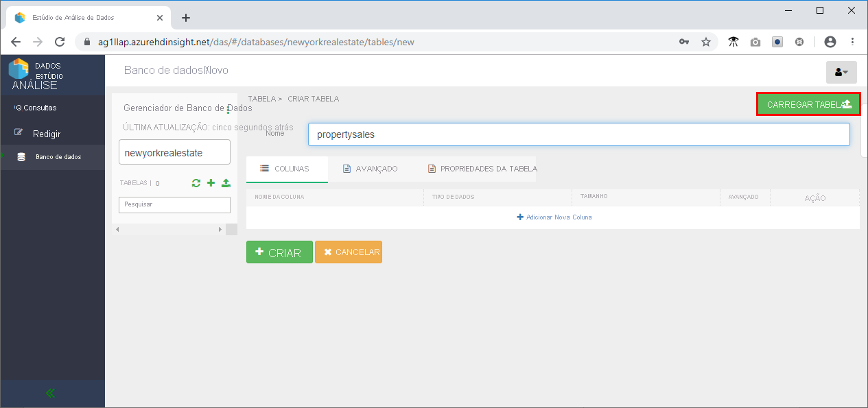
Task: Select the Consultas search icon in sidebar
Action: pos(16,108)
